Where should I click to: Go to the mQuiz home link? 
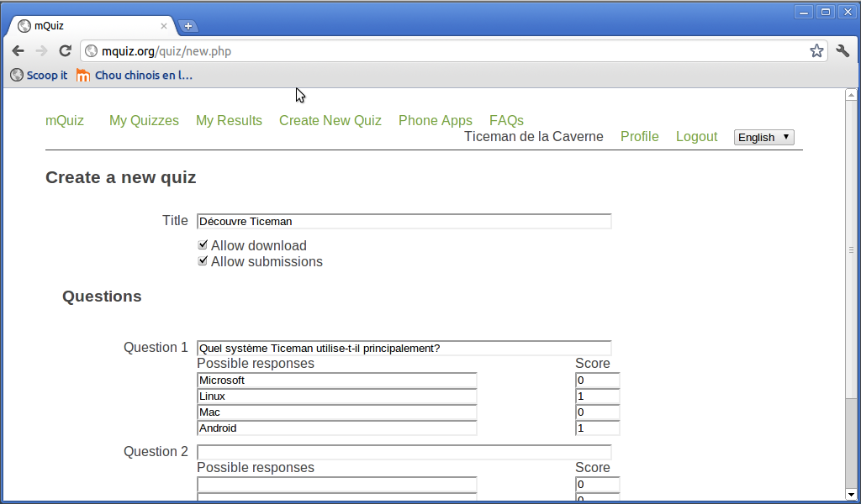point(65,121)
